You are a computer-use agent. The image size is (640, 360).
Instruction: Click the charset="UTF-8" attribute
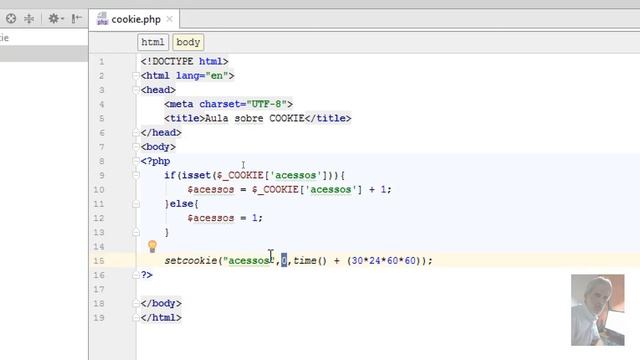pyautogui.click(x=243, y=104)
